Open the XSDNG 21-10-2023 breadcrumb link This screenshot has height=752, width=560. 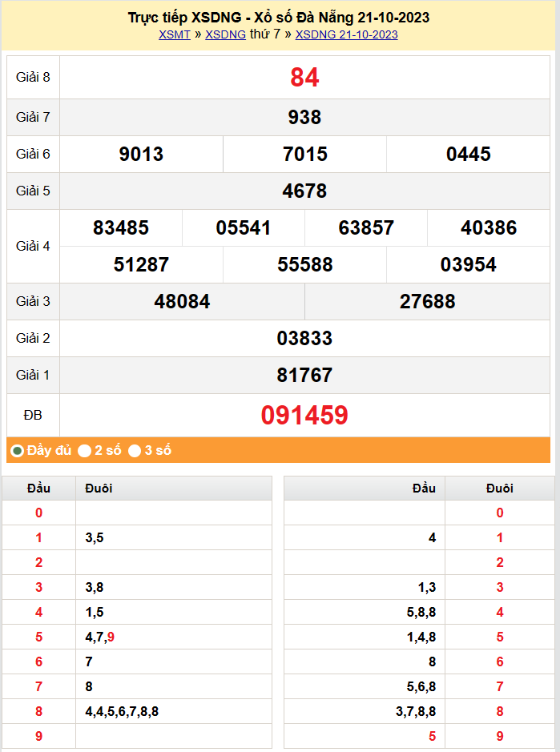coord(346,34)
